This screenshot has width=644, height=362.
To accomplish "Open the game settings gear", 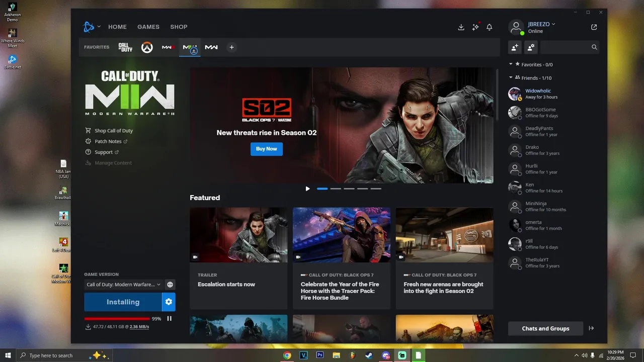I will pyautogui.click(x=169, y=302).
